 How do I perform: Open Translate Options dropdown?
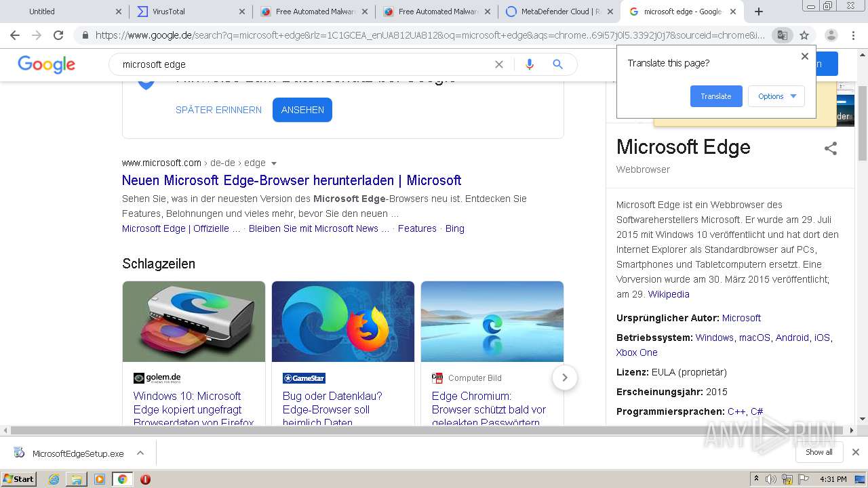pyautogui.click(x=776, y=96)
